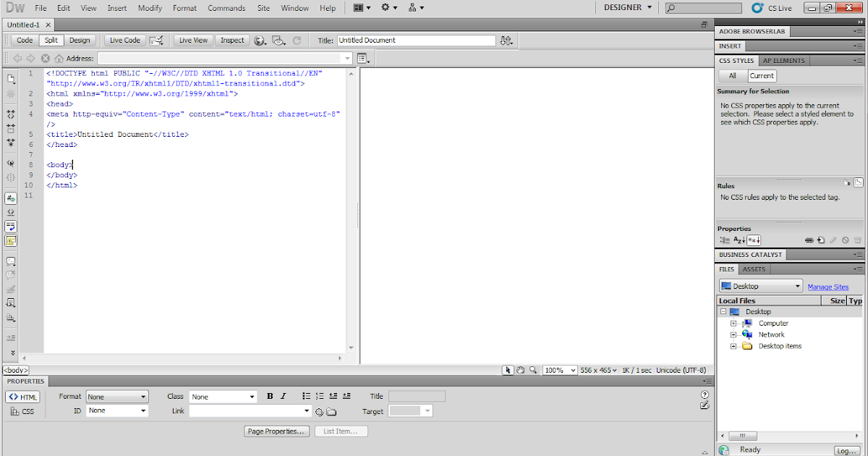Toggle line numbers icon in coding toolbar
The width and height of the screenshot is (868, 456).
coord(11,198)
